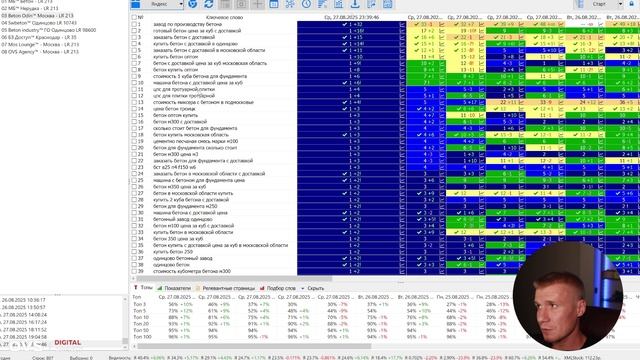
Task: Click the greyed-out plus toolbar icon
Action: [x=258, y=4]
